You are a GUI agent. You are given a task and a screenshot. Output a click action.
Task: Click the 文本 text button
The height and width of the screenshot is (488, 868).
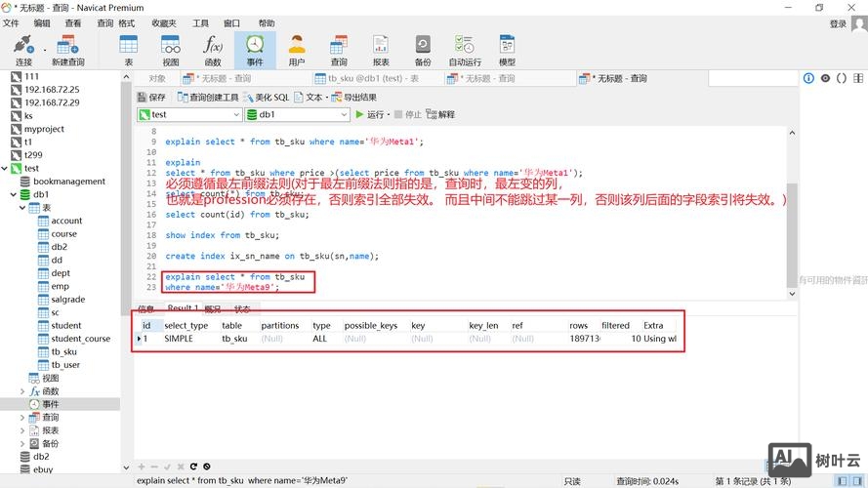coord(308,98)
